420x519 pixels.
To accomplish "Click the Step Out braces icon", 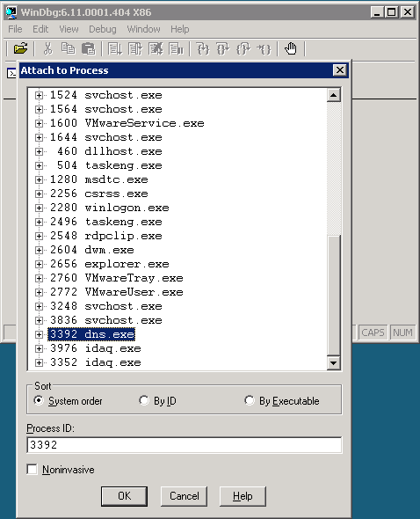I will point(243,49).
